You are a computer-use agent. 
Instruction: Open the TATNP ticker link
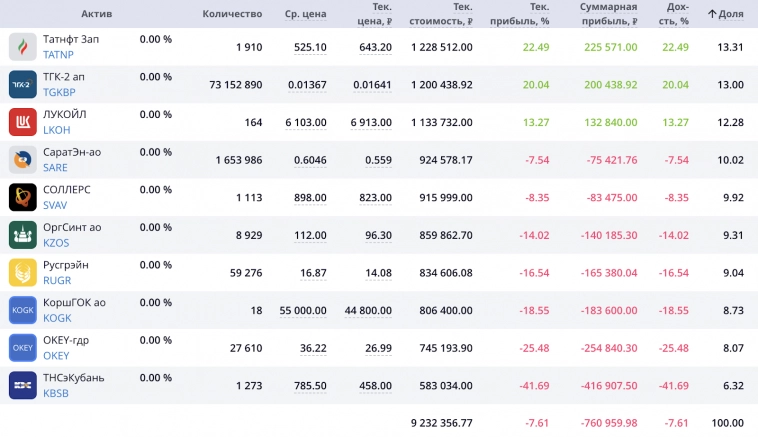(58, 55)
